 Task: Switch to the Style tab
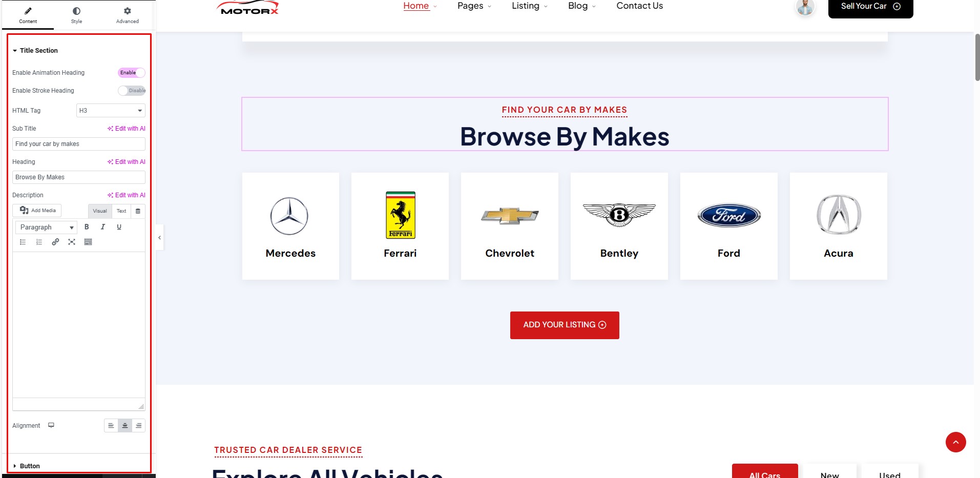tap(76, 15)
